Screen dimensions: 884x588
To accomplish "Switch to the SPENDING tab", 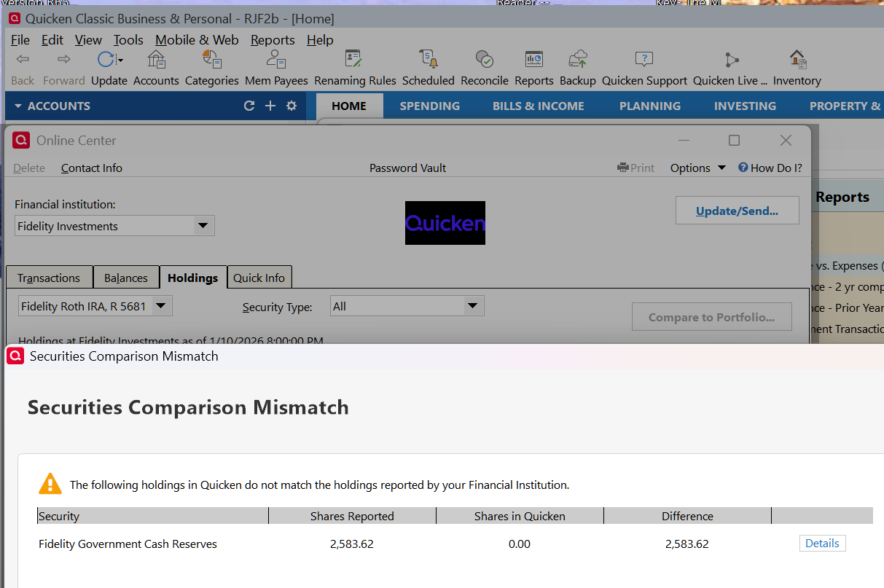I will pos(430,106).
